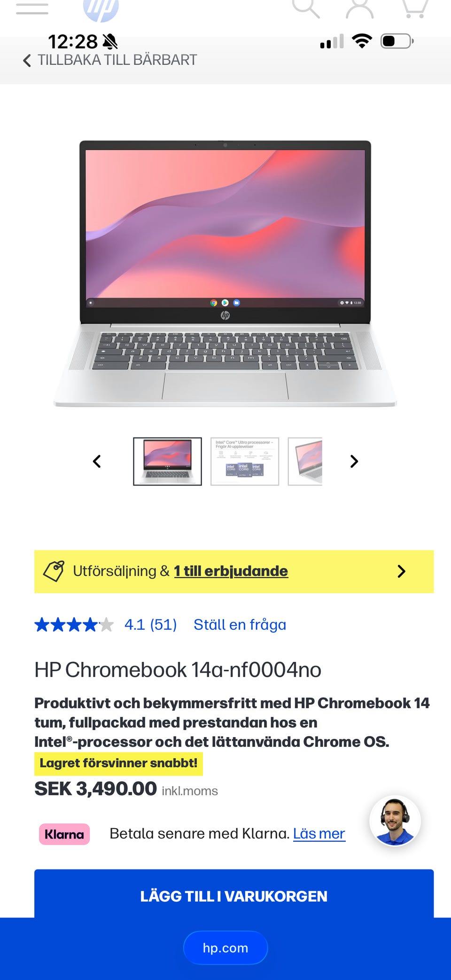Expand the Utförsäljning offer banner chevron

(401, 572)
